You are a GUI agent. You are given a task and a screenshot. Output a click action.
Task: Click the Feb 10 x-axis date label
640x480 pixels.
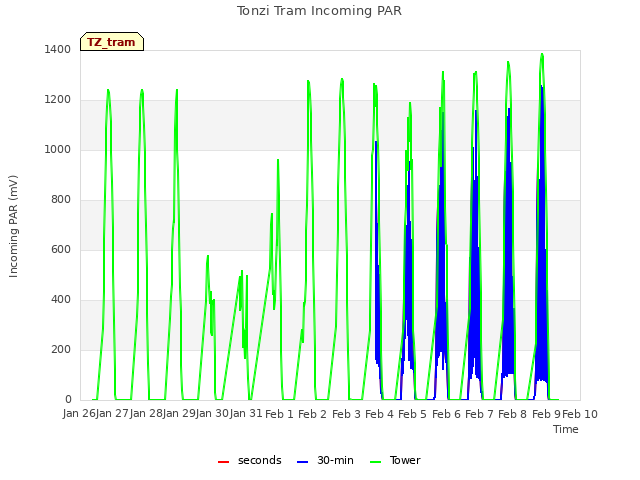pyautogui.click(x=580, y=414)
